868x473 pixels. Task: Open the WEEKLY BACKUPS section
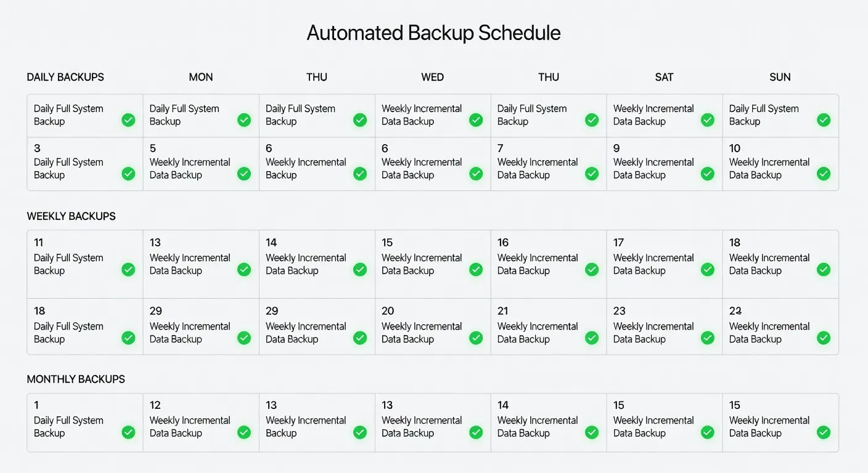[x=71, y=216]
